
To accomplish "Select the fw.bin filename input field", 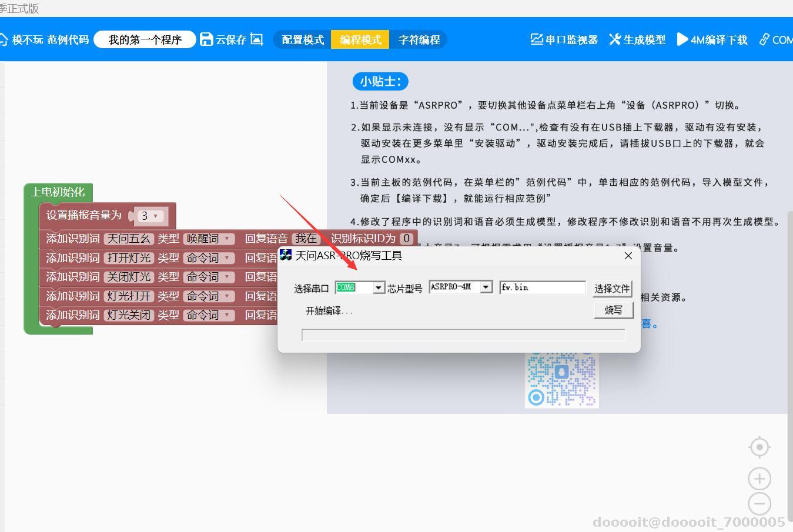I will (541, 287).
